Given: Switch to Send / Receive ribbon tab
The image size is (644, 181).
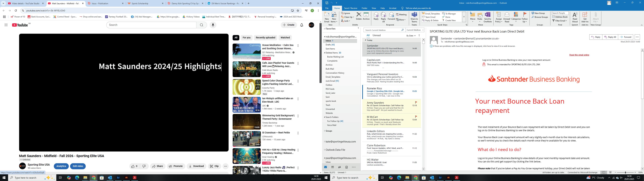Looking at the screenshot, I should click(351, 8).
